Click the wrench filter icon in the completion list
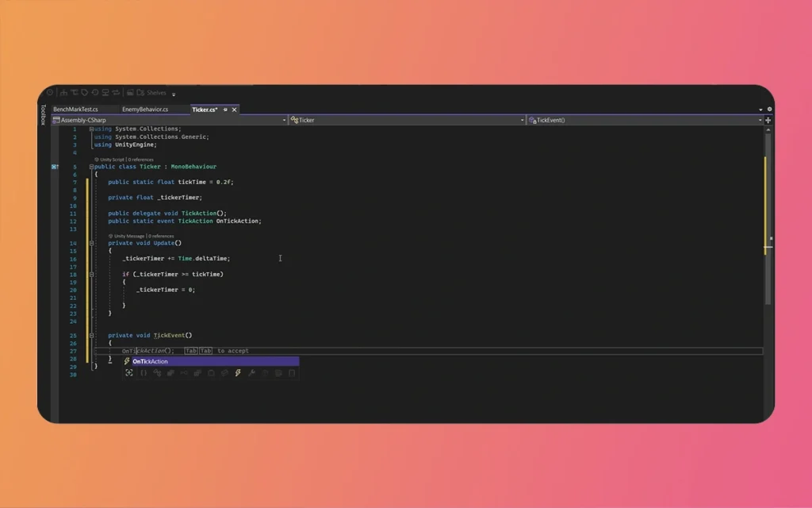The image size is (812, 508). click(x=251, y=373)
